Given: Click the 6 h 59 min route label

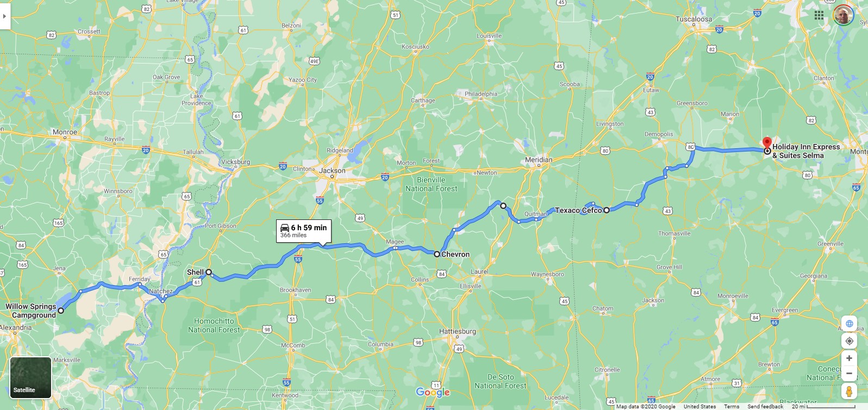Looking at the screenshot, I should 304,231.
